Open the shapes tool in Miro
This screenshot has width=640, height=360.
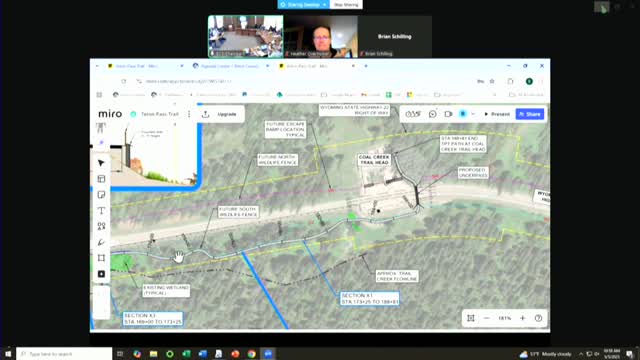(x=101, y=226)
